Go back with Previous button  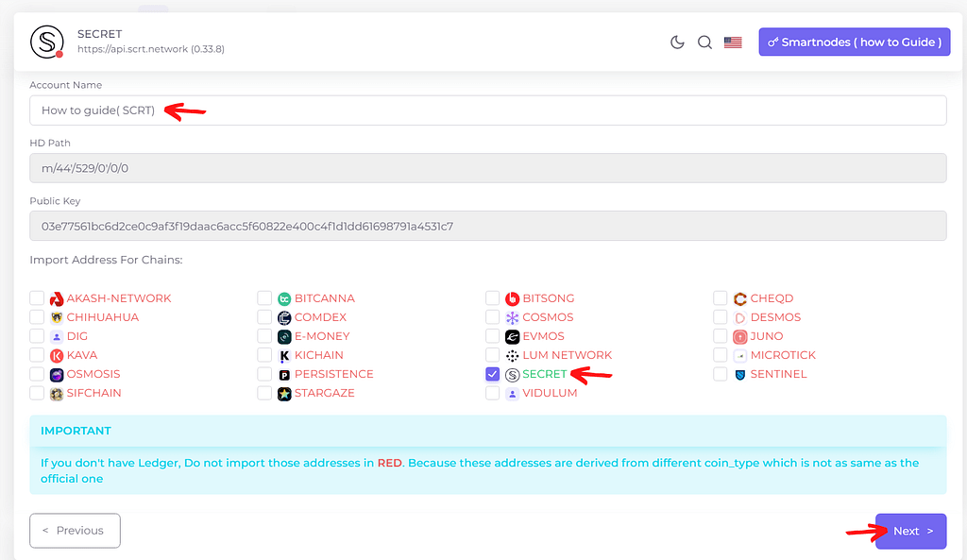[x=76, y=531]
